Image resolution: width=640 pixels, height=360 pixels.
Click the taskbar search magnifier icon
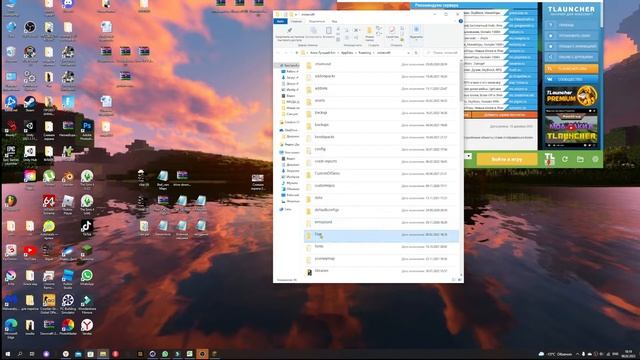click(x=20, y=354)
